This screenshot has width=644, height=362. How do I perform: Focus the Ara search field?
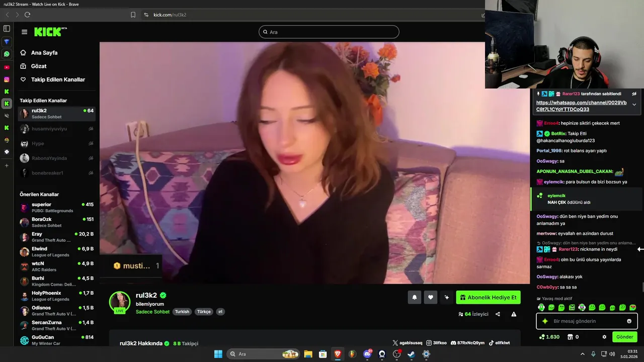[329, 32]
